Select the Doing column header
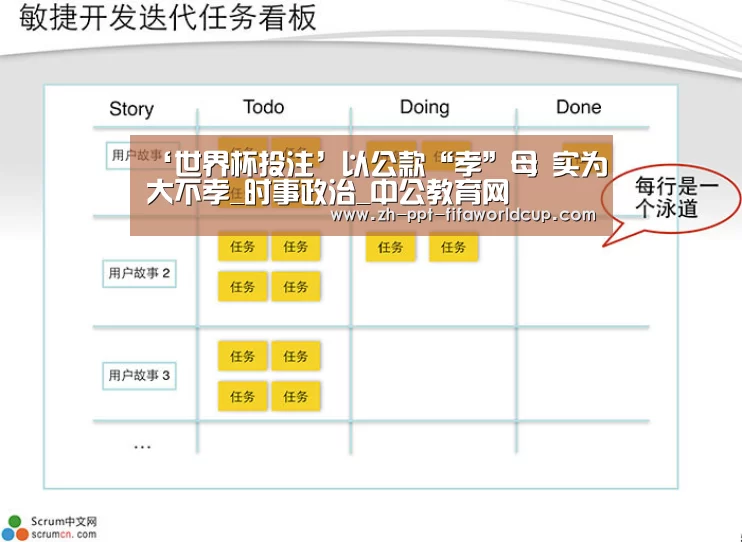 [424, 107]
